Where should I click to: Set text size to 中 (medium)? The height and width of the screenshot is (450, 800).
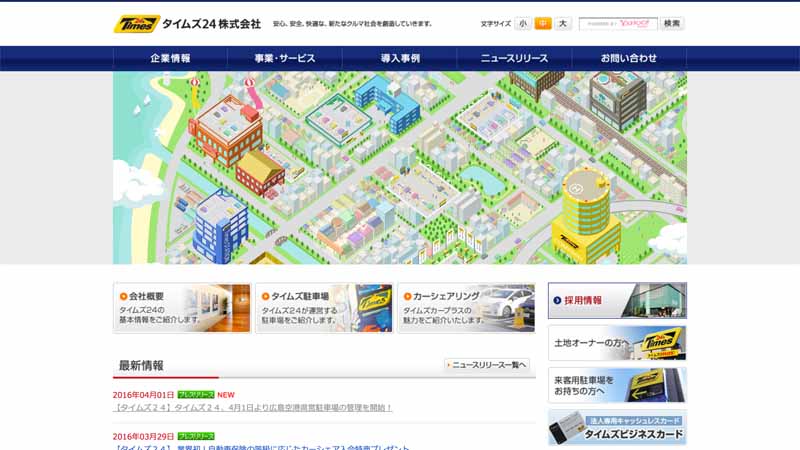[543, 23]
